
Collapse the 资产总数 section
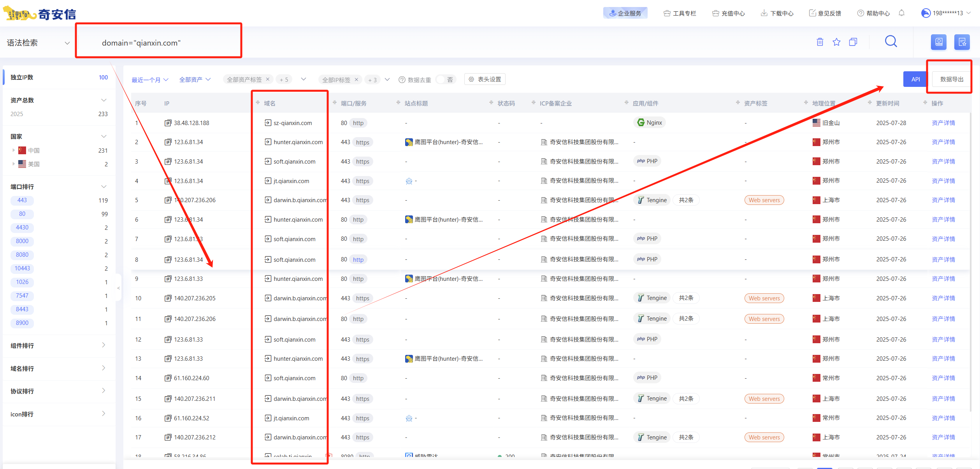pos(104,100)
